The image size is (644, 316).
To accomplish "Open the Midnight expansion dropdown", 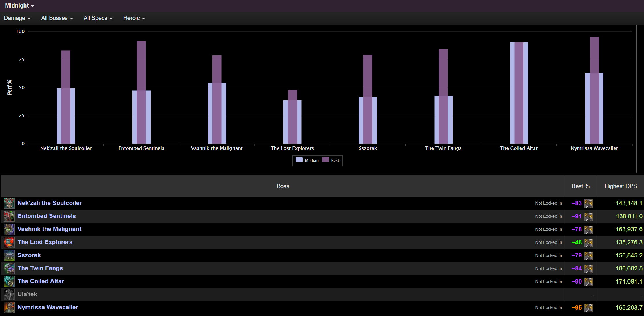I will click(x=19, y=6).
